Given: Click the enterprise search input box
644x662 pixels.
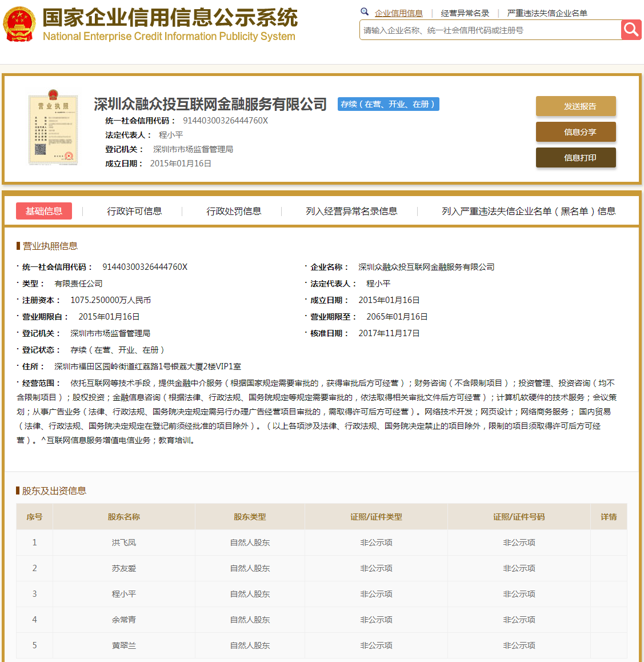Looking at the screenshot, I should 486,30.
